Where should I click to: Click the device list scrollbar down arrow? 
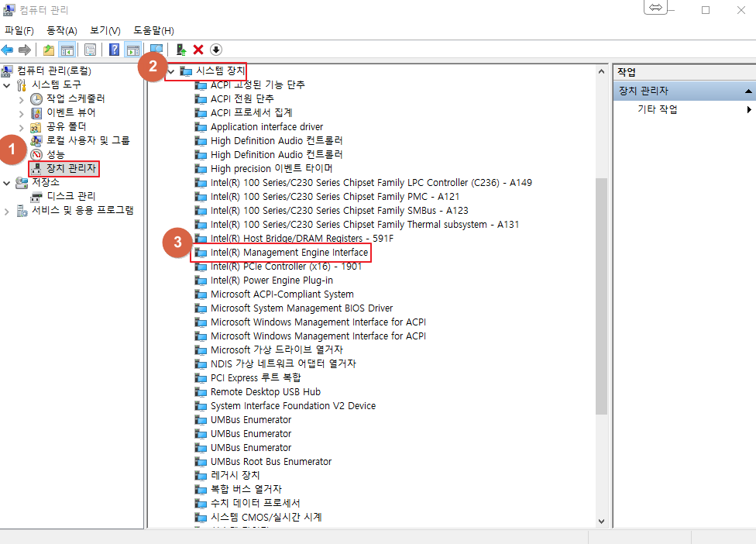point(601,522)
